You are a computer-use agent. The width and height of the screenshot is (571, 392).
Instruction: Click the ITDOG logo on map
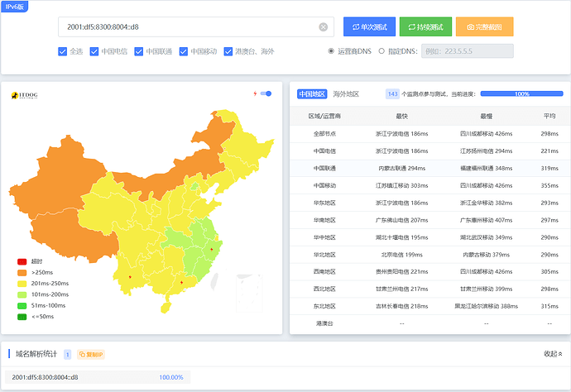pos(24,95)
